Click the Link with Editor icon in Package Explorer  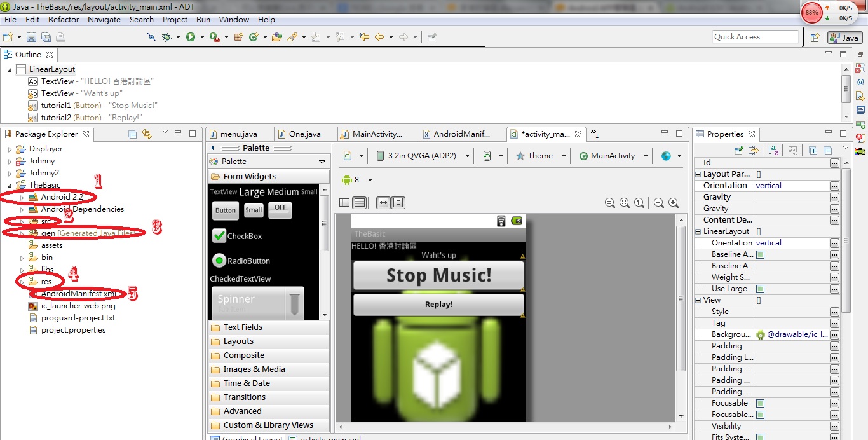coord(147,134)
